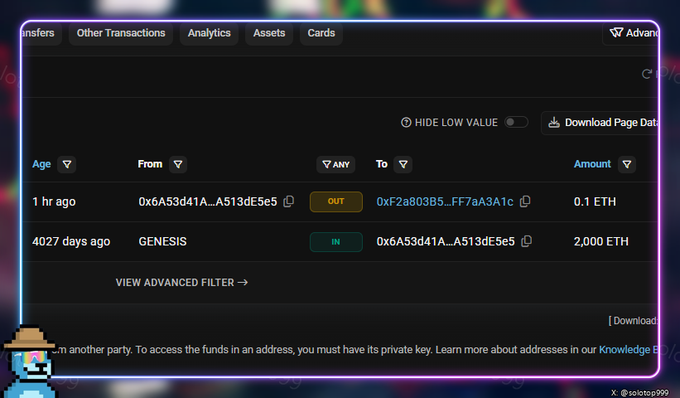Toggle the Hide Low Value switch

[x=516, y=122]
